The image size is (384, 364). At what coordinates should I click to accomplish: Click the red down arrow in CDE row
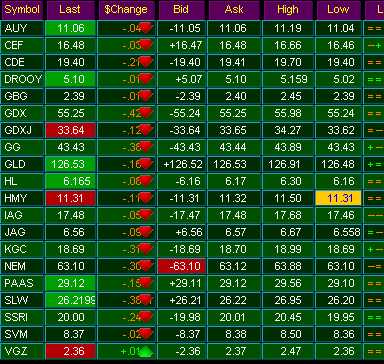(x=146, y=62)
